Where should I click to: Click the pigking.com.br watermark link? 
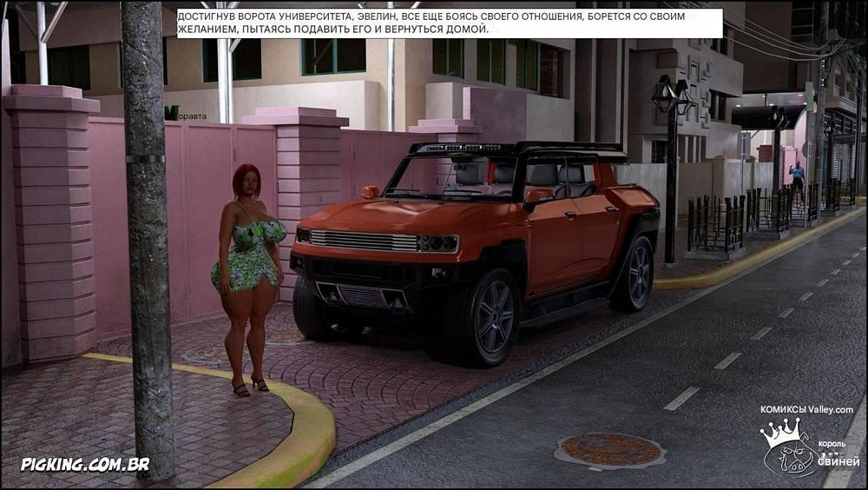(x=85, y=464)
